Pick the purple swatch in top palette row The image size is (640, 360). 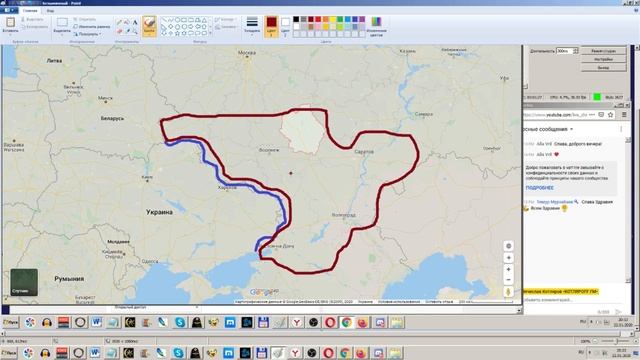point(362,19)
